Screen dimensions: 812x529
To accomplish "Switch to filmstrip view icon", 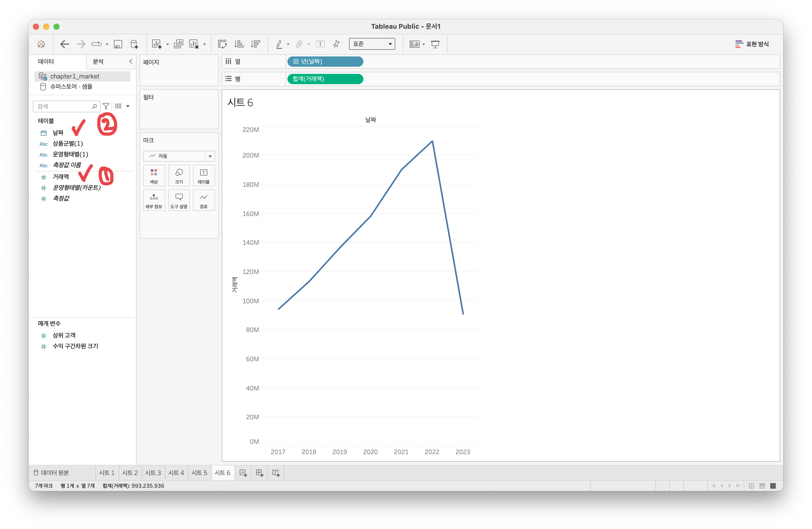I will click(762, 486).
